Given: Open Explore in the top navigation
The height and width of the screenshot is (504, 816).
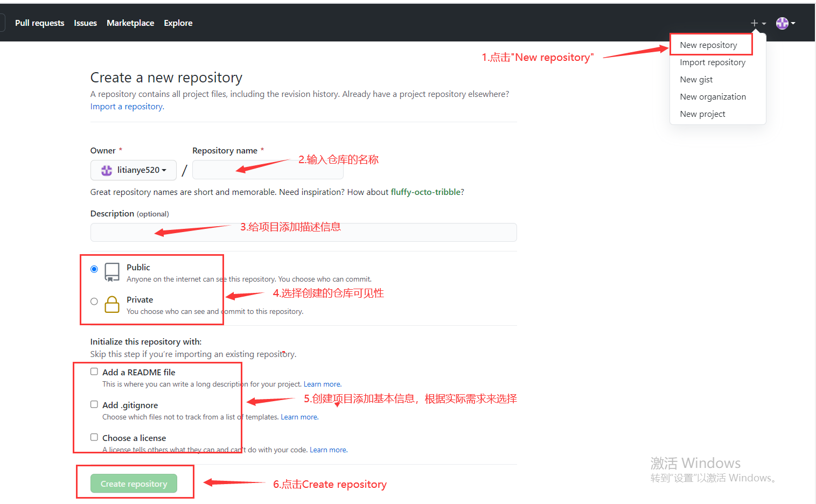Looking at the screenshot, I should [178, 23].
